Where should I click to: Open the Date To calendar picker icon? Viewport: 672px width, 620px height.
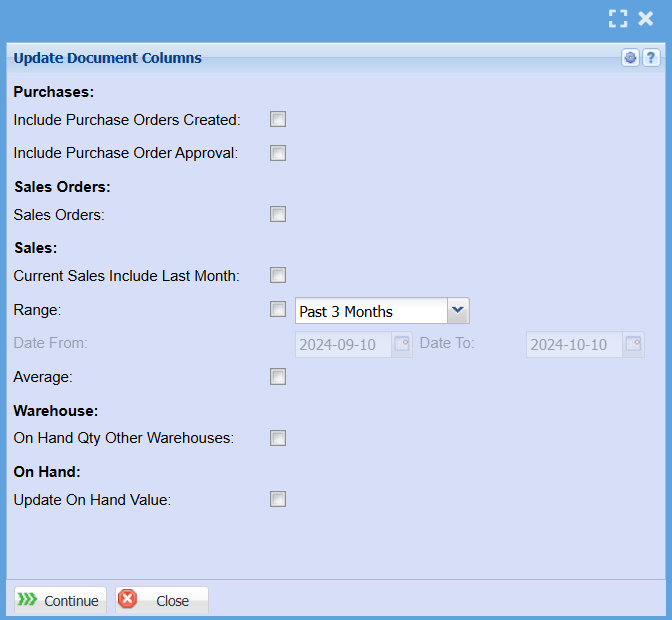pyautogui.click(x=633, y=344)
